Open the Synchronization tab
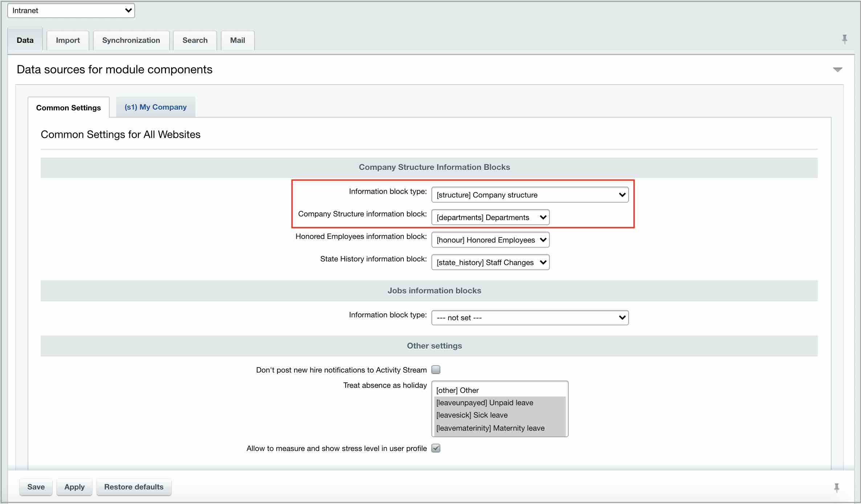The image size is (861, 504). 131,40
